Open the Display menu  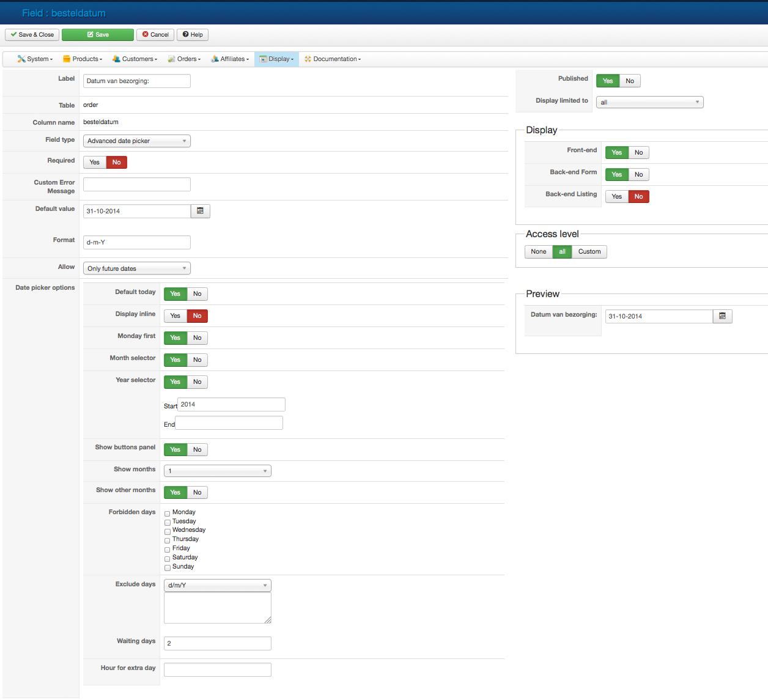[x=277, y=59]
